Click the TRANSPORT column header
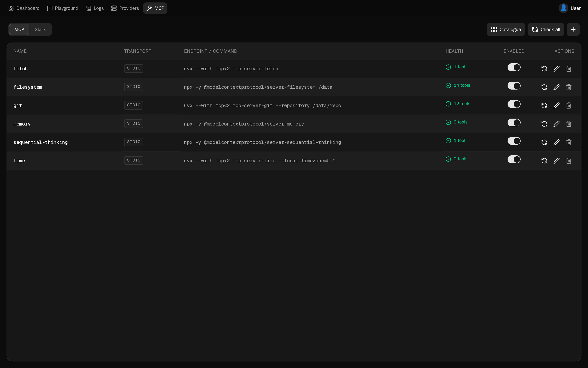This screenshot has height=368, width=588. coord(138,51)
